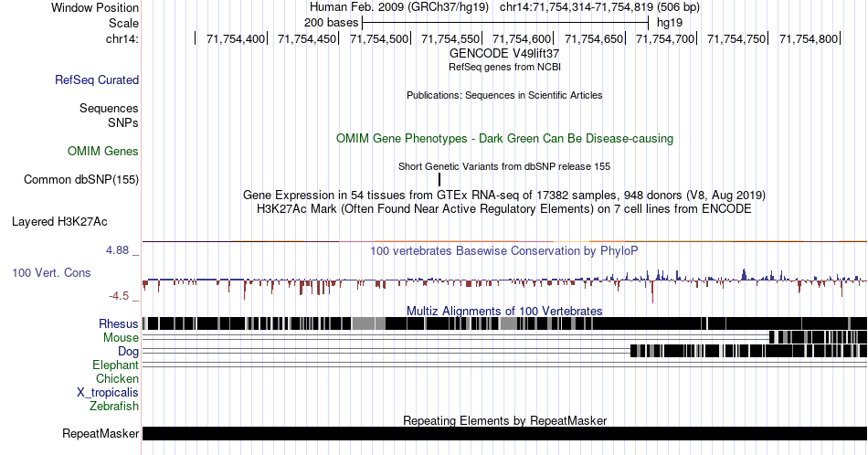The image size is (868, 455).
Task: Click the 200 bases scale bar
Action: [505, 23]
